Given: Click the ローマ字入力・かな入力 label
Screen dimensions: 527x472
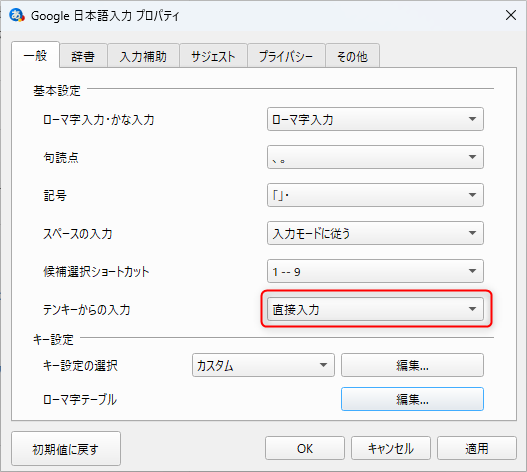Looking at the screenshot, I should [98, 119].
